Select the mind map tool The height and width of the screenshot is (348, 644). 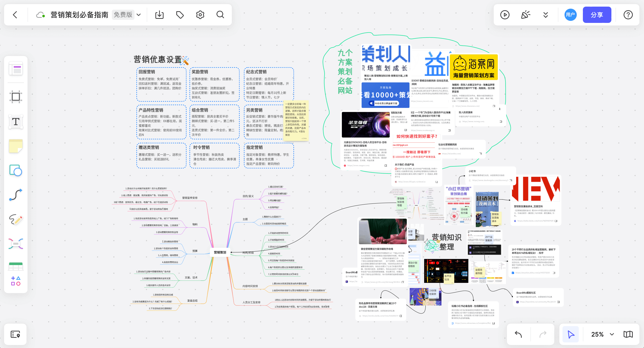click(16, 244)
